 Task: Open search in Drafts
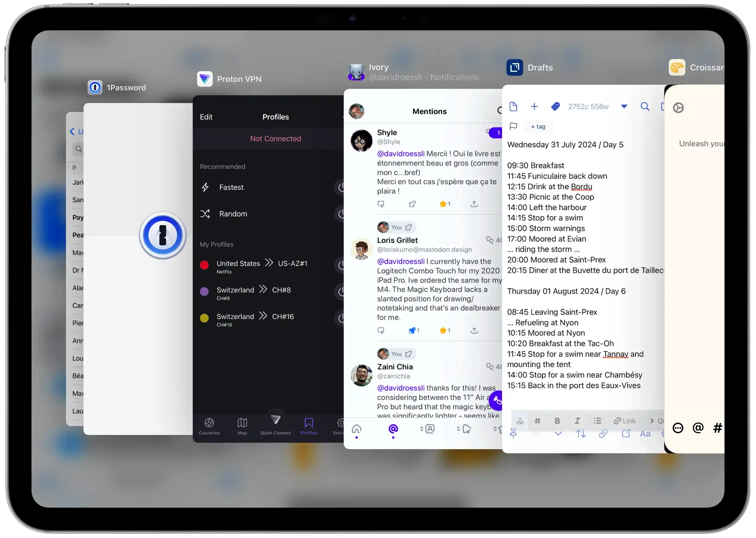(x=645, y=106)
